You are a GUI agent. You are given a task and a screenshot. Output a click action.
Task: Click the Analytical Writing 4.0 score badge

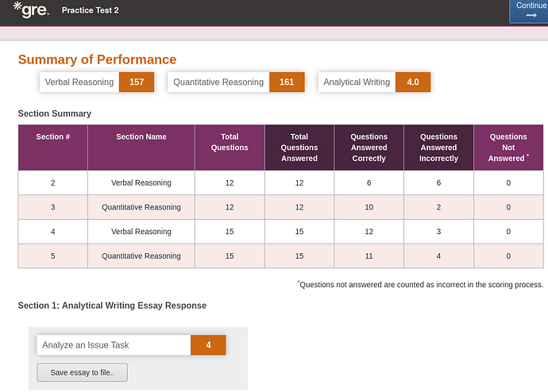[413, 83]
